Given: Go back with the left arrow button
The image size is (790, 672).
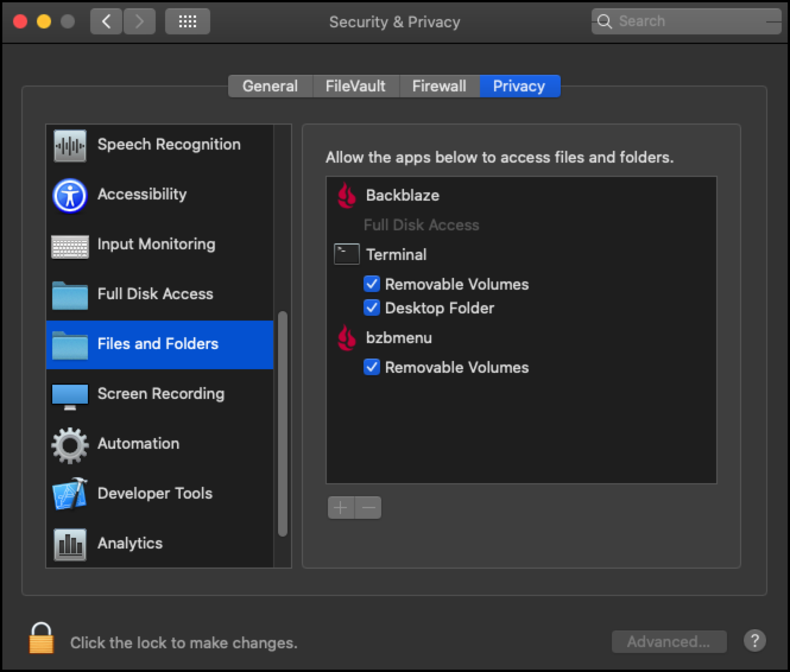Looking at the screenshot, I should 106,22.
